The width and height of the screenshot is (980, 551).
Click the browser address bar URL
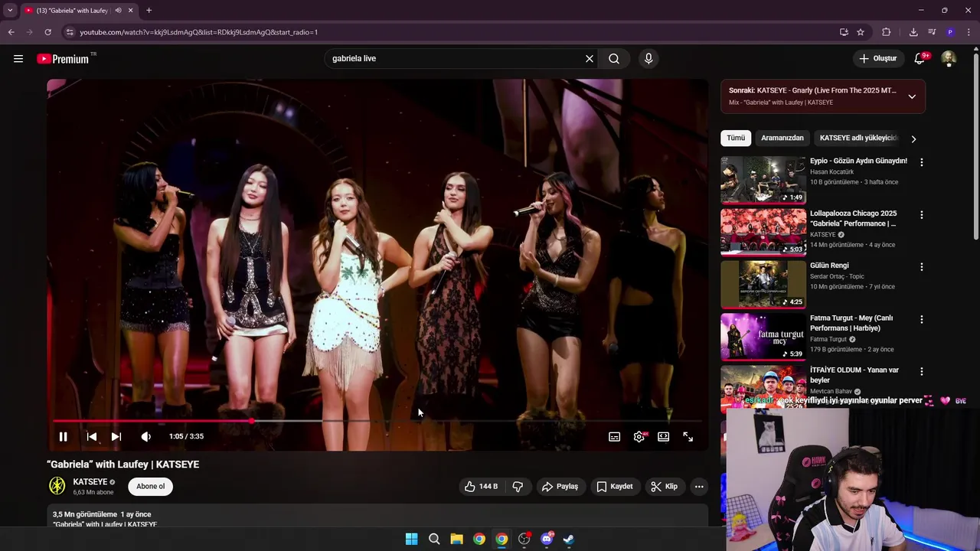[x=199, y=32]
